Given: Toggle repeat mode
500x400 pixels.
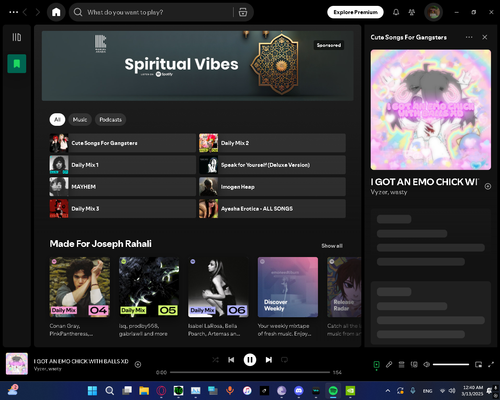Looking at the screenshot, I should [284, 360].
